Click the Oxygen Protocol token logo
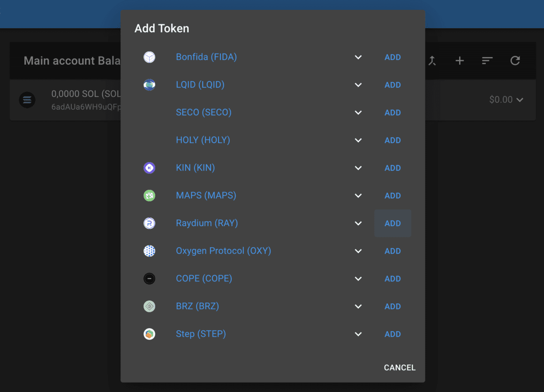The height and width of the screenshot is (392, 544). (149, 251)
